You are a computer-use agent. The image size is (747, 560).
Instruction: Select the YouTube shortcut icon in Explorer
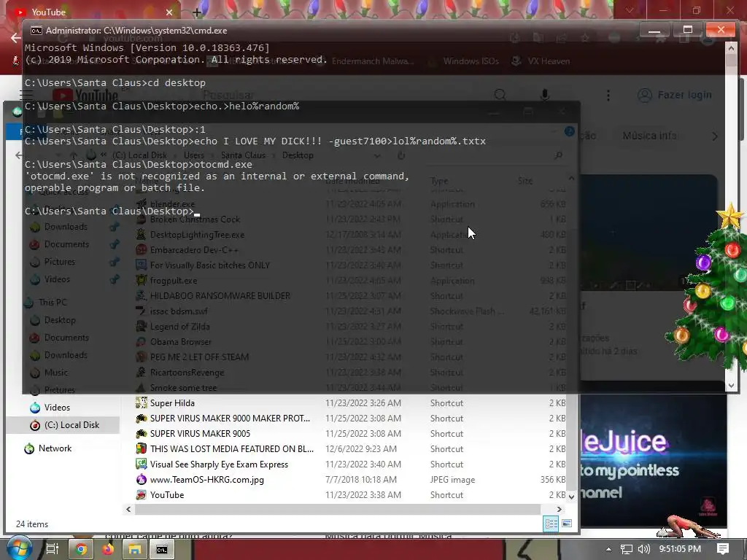(x=141, y=495)
